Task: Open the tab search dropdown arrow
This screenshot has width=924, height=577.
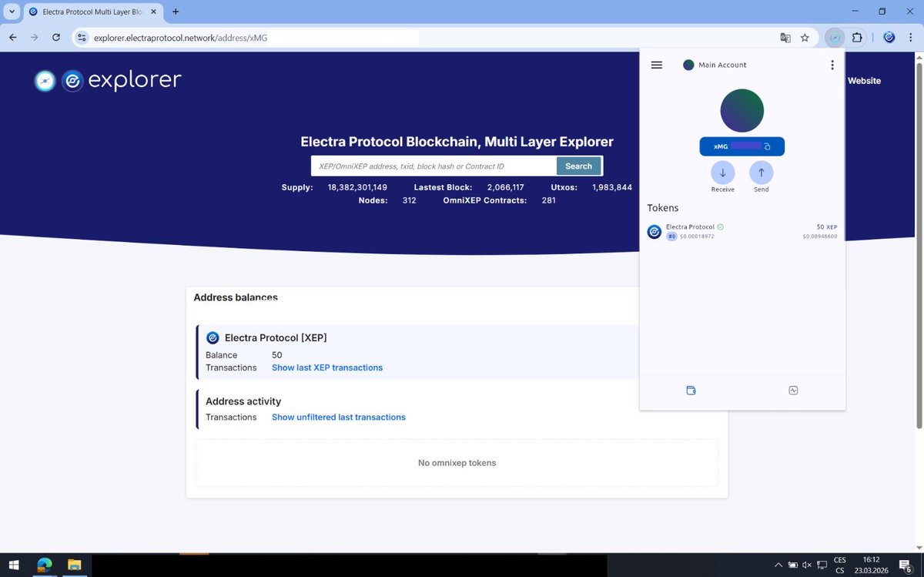Action: coord(12,12)
